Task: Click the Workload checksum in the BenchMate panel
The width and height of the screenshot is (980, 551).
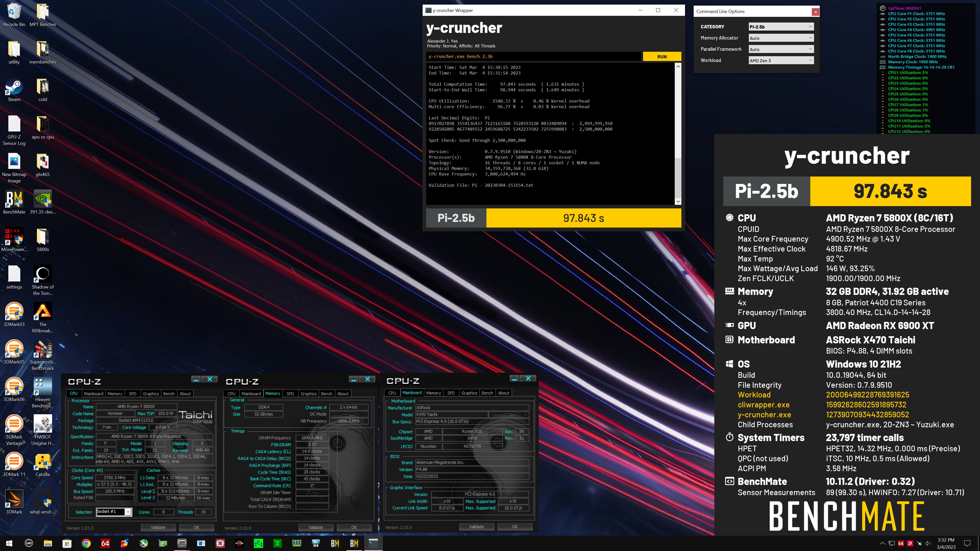Action: pos(867,395)
